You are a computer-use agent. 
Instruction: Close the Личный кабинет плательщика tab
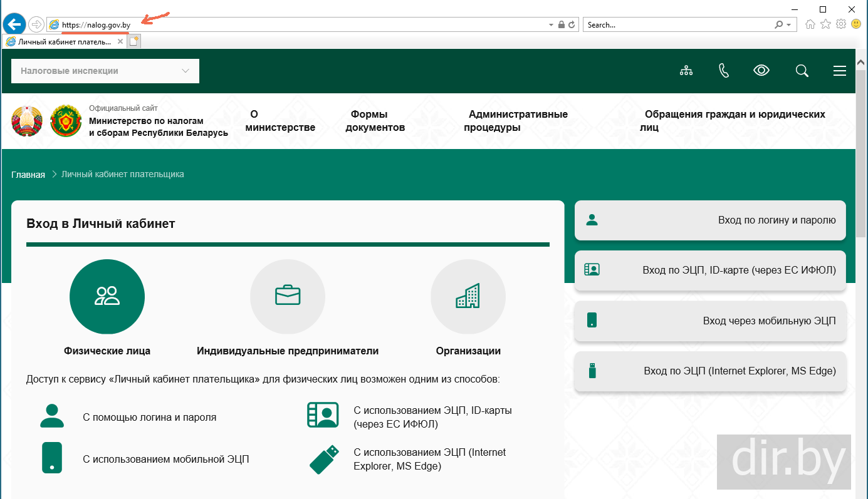click(x=120, y=41)
